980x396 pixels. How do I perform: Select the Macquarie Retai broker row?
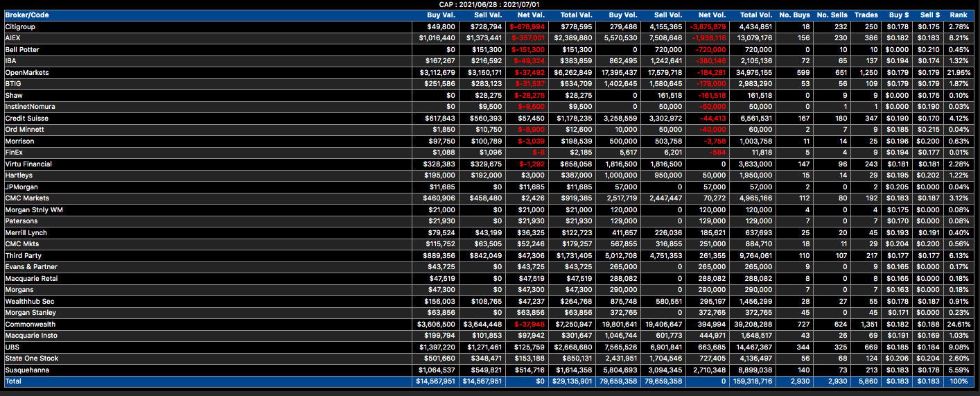coord(490,278)
